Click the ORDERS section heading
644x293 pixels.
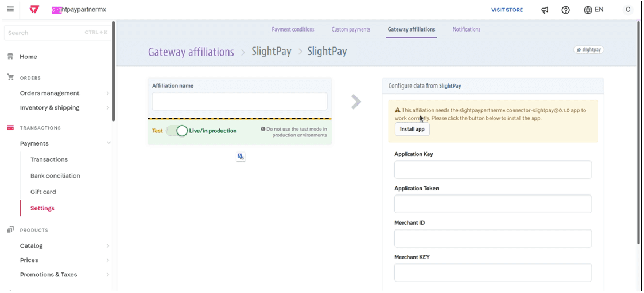(30, 78)
